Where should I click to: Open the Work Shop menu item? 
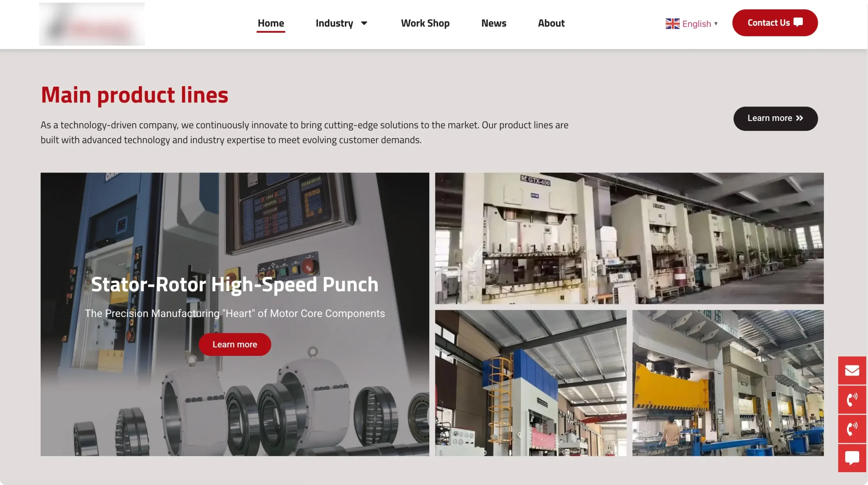[425, 23]
